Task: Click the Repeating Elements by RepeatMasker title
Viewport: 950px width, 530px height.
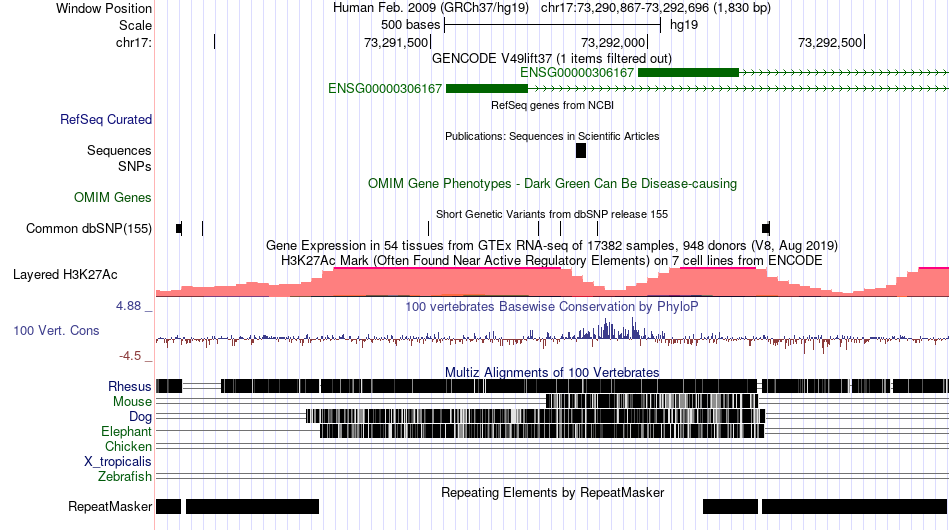Action: 553,492
